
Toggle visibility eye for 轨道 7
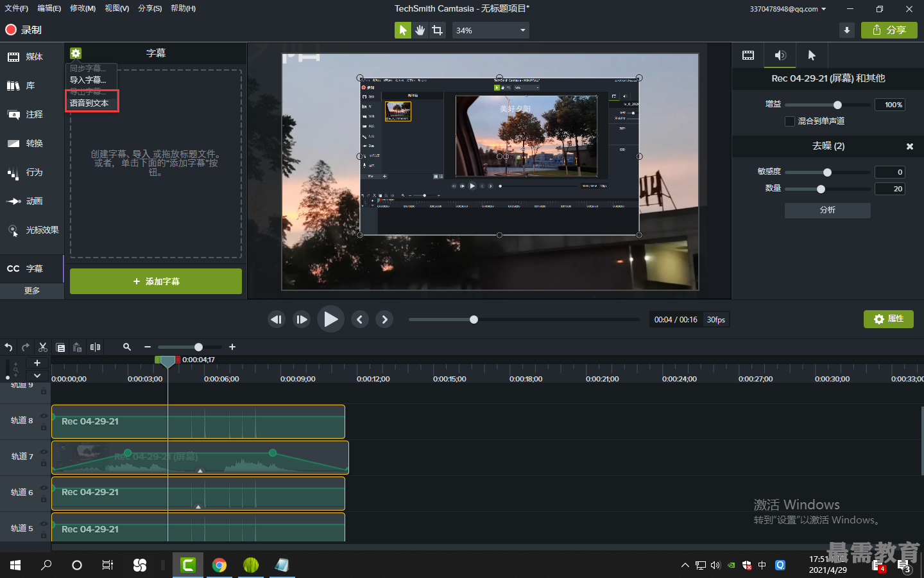coord(44,451)
